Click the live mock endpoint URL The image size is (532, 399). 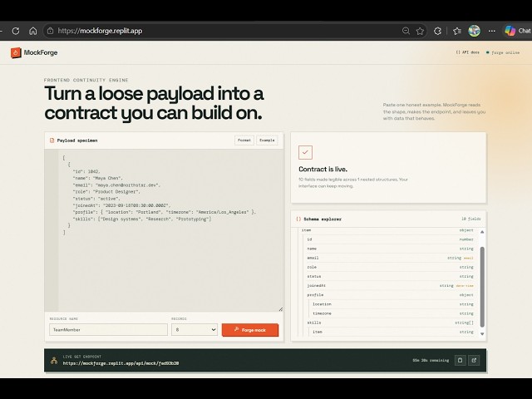(121, 363)
